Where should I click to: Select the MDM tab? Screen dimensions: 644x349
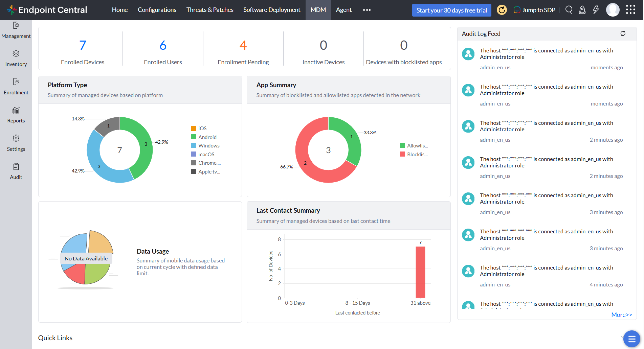318,10
